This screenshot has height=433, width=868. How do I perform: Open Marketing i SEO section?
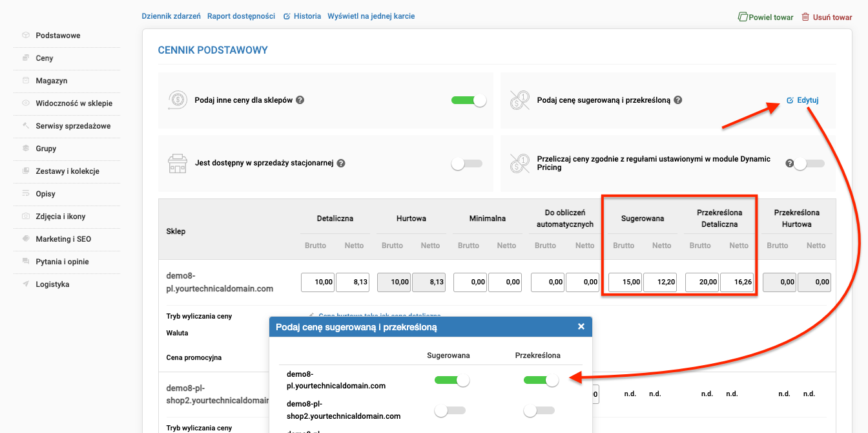(x=63, y=239)
